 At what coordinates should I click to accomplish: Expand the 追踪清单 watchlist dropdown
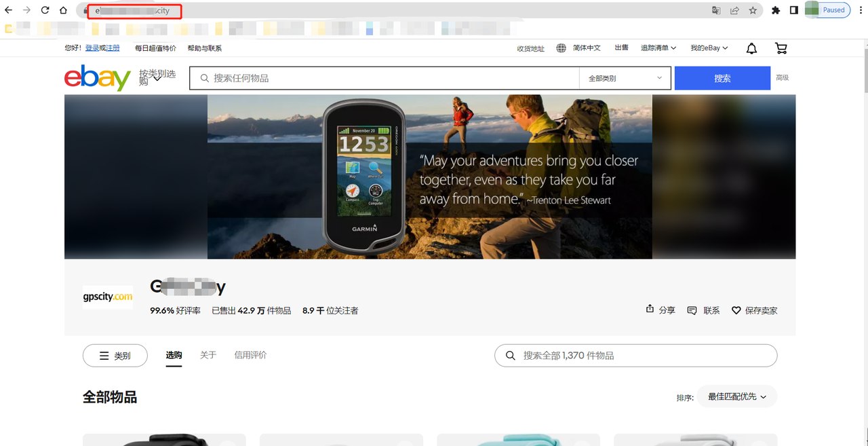(658, 48)
